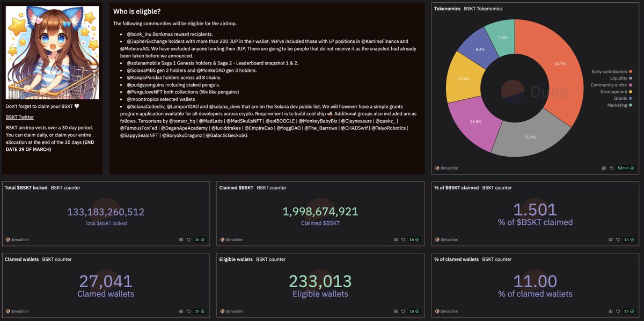Open % of $BSKT claimed card title
The width and height of the screenshot is (644, 321).
click(456, 188)
